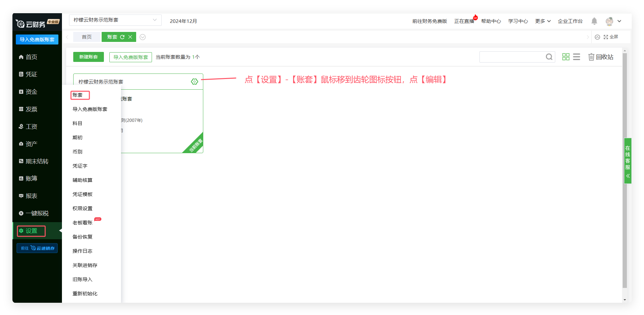
Task: Click the vertical scrollbar on right
Action: point(625,171)
